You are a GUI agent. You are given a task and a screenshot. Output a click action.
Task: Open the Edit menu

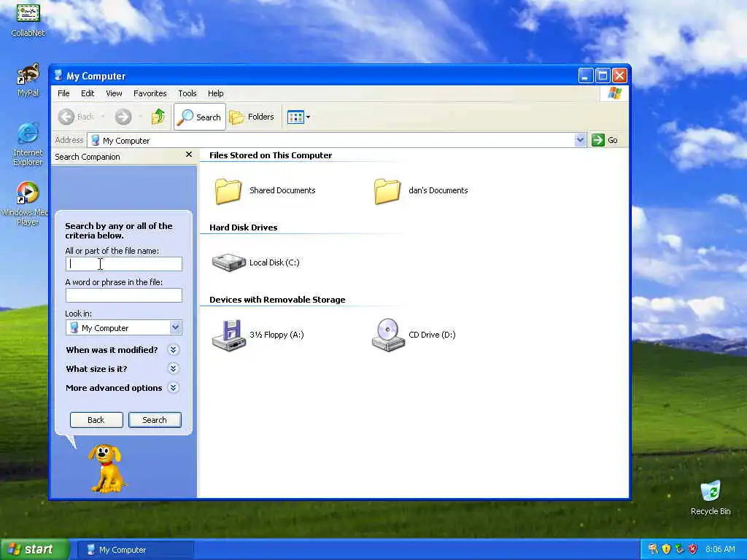pos(88,93)
